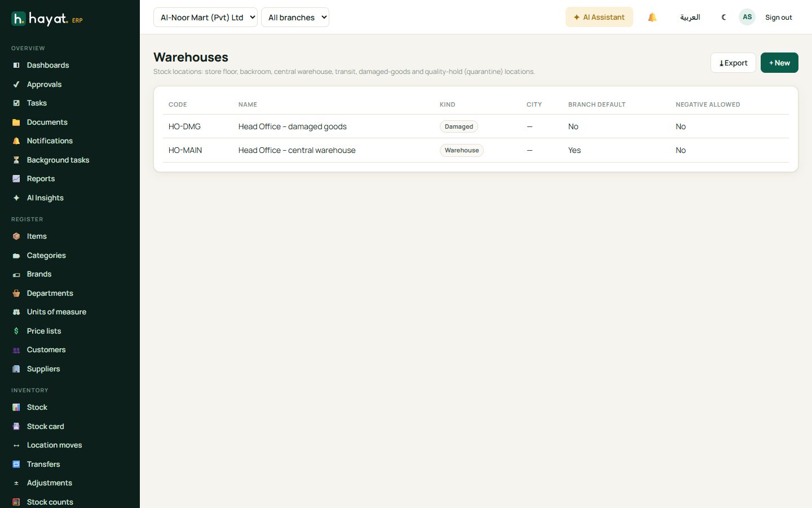Viewport: 812px width, 508px height.
Task: Go to Categories in sidebar
Action: coord(46,255)
